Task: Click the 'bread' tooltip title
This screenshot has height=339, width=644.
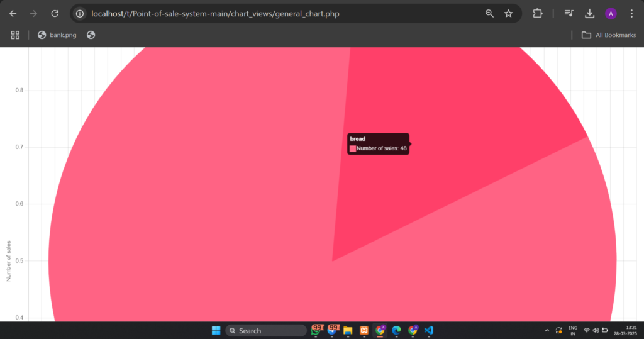Action: click(358, 139)
